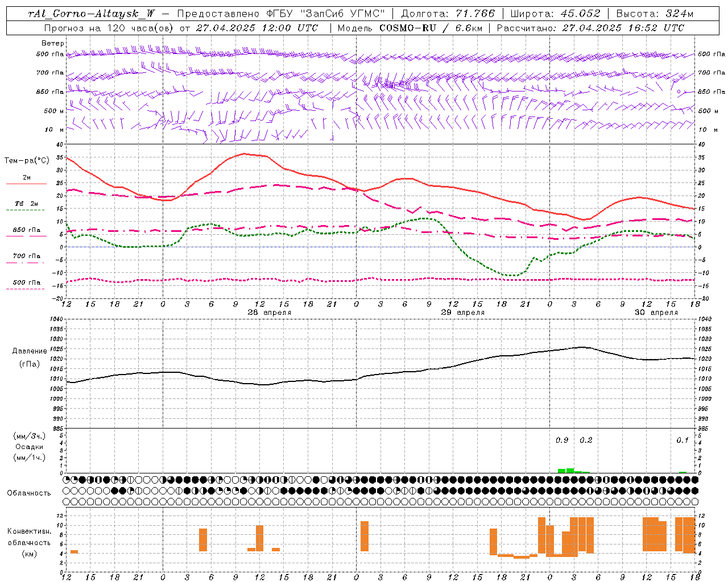Screen dimensions: 728x582
Task: Select the forecast start time 27.04.2025 12:00 UTC
Action: (258, 27)
